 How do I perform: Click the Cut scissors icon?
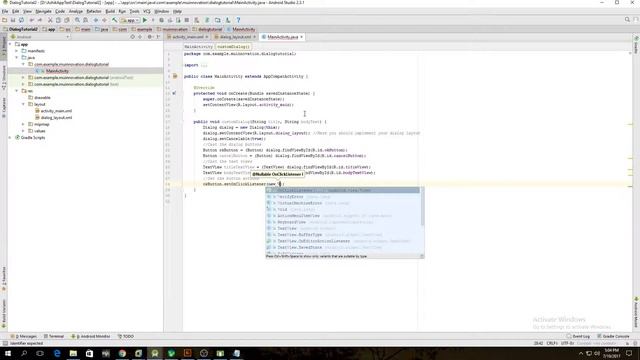pos(50,20)
